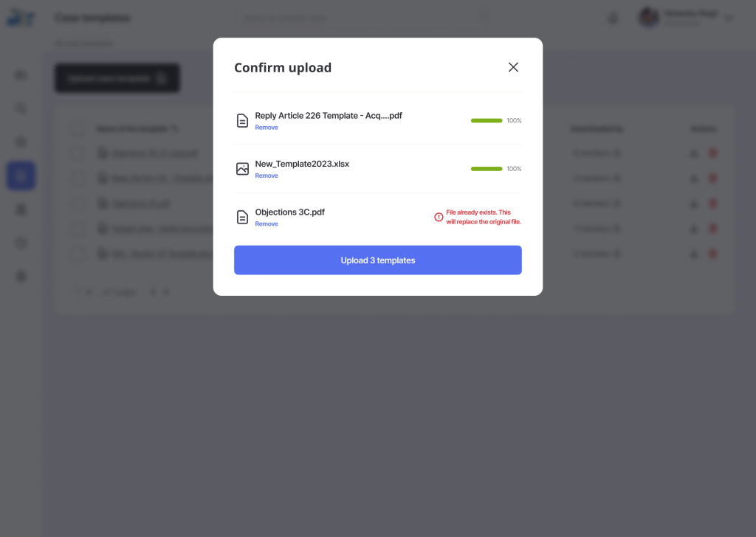Click the red warning icon for existing file
Viewport: 756px width, 537px height.
[x=439, y=217]
